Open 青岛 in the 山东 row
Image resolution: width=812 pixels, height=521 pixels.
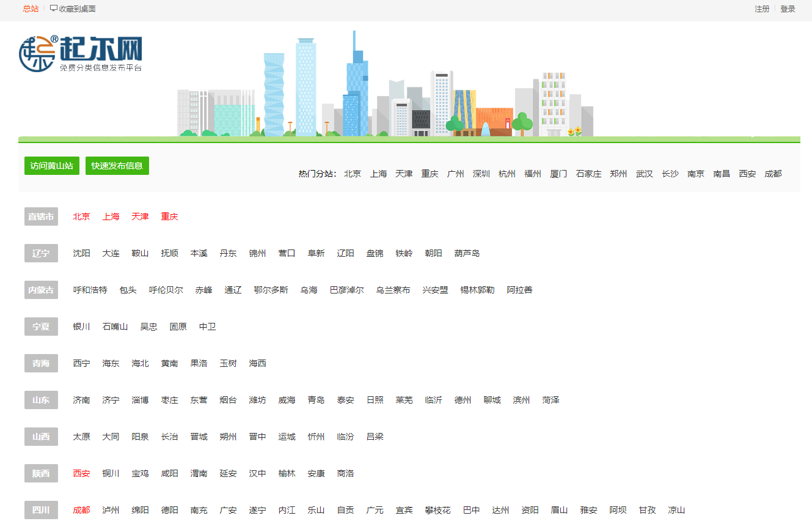pyautogui.click(x=316, y=400)
